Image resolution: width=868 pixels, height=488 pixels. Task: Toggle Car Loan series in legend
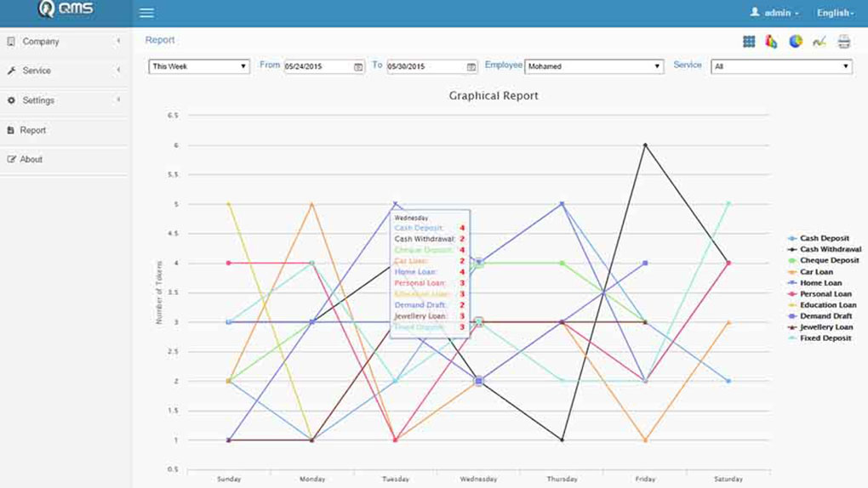pos(810,272)
